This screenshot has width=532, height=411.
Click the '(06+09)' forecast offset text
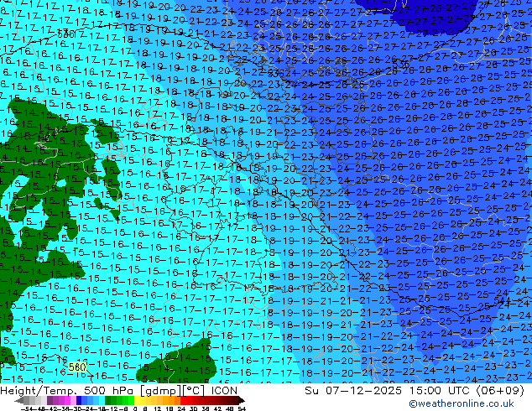(500, 391)
